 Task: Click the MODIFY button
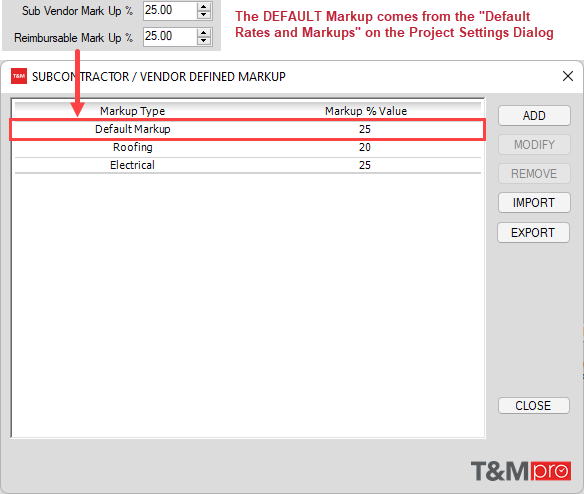[534, 145]
